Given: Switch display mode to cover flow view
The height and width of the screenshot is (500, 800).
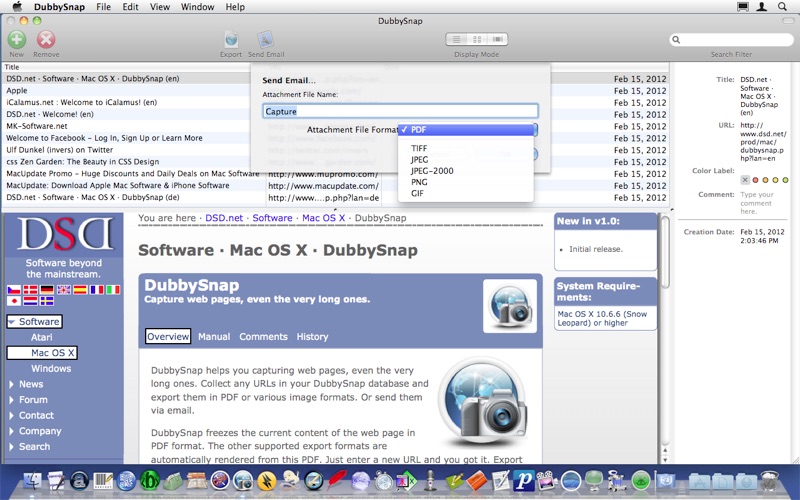Looking at the screenshot, I should coord(497,39).
